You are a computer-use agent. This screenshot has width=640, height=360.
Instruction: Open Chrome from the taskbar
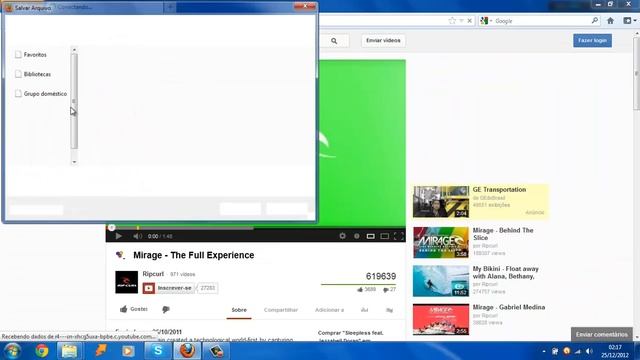(41, 351)
